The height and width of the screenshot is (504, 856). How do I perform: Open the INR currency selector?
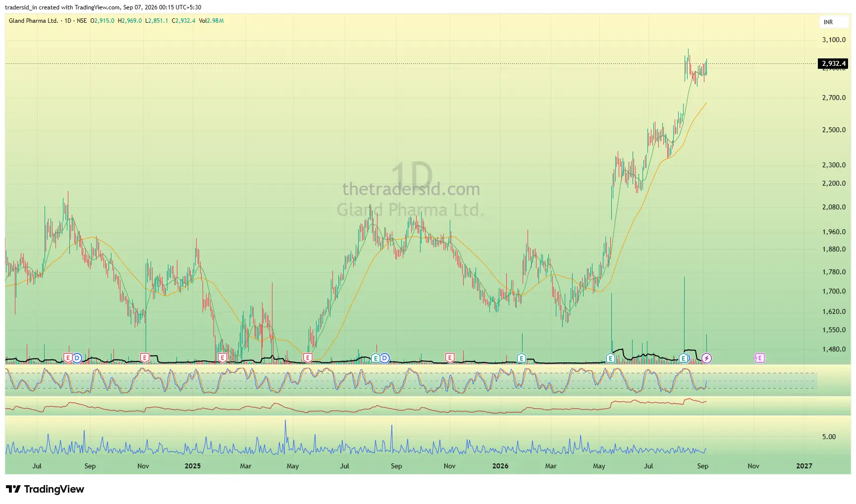(833, 22)
